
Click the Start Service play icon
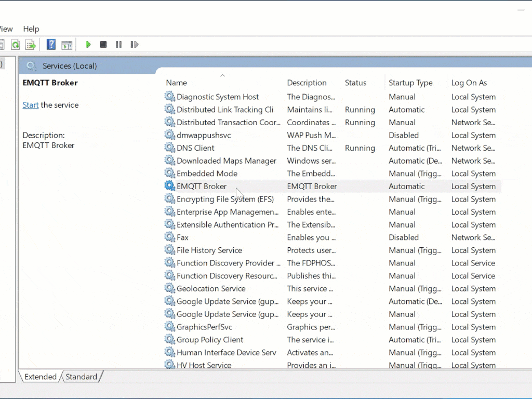(x=88, y=45)
